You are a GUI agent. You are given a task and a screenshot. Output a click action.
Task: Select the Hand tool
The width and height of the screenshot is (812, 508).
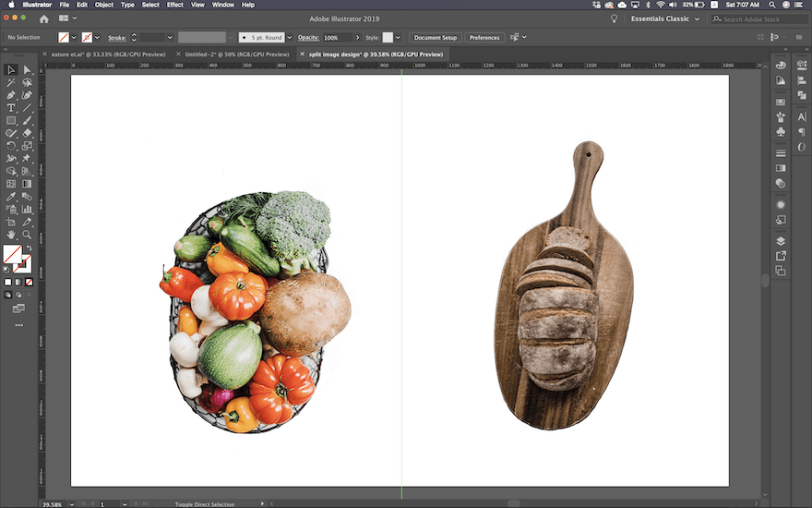pyautogui.click(x=11, y=235)
